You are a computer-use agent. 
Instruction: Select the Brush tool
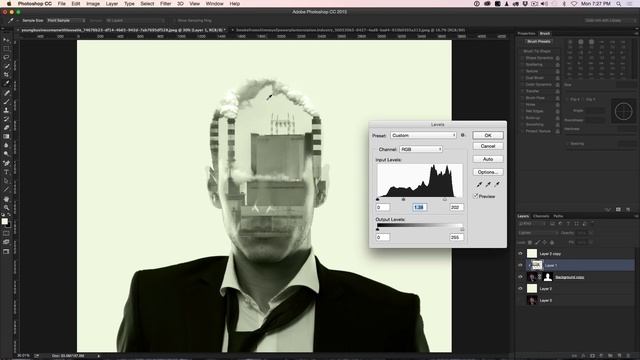pos(6,101)
